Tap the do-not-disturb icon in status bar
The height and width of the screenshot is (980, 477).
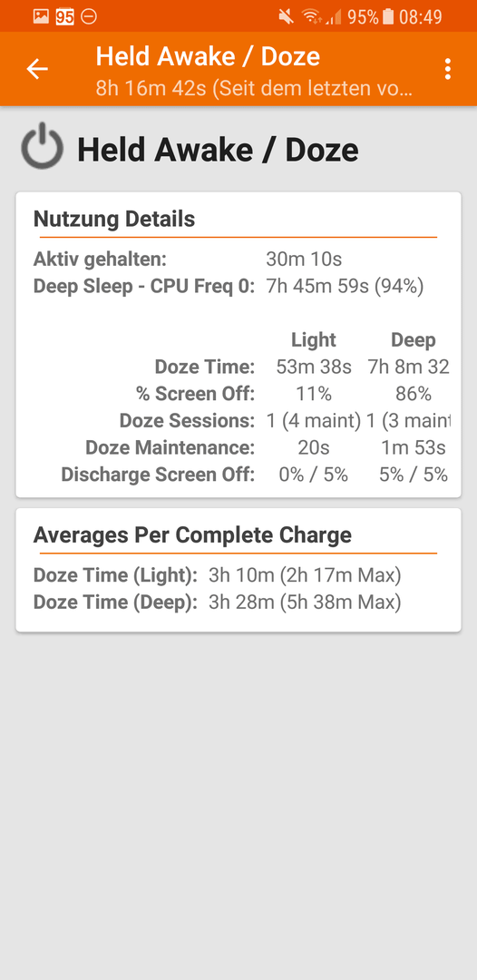tap(89, 17)
